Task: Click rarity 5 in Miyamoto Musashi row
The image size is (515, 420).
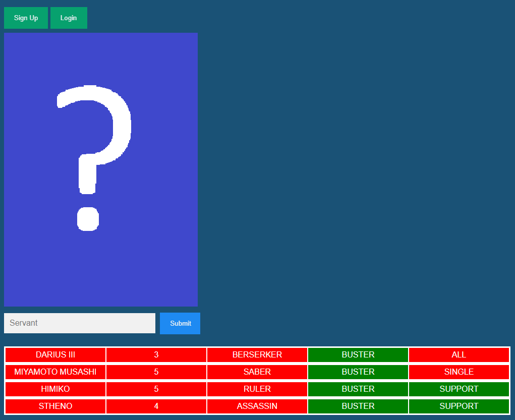Action: pos(156,372)
